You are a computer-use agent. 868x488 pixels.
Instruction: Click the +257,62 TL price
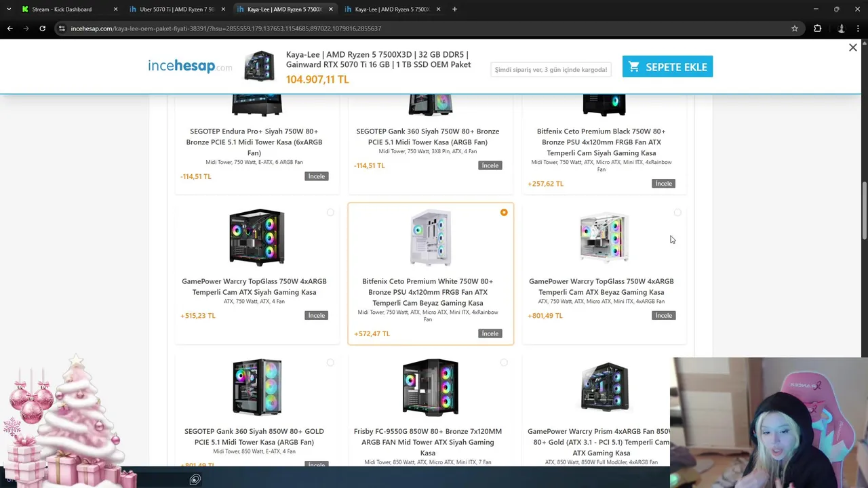(x=545, y=184)
